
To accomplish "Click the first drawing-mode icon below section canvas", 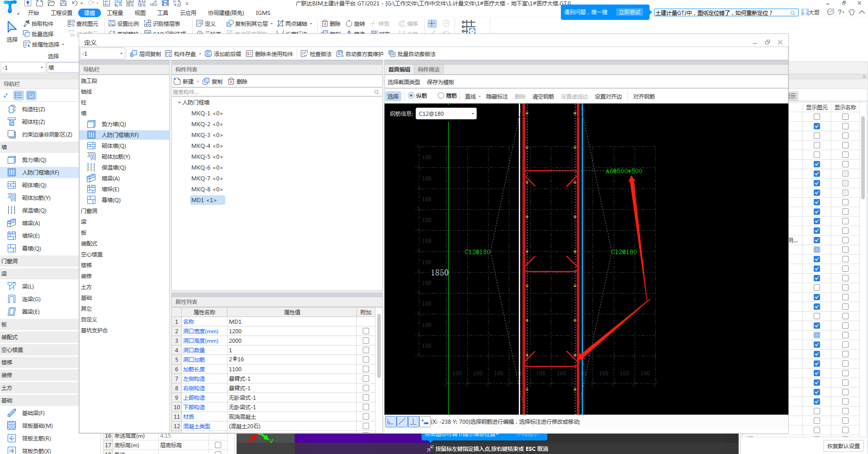I will pyautogui.click(x=391, y=421).
